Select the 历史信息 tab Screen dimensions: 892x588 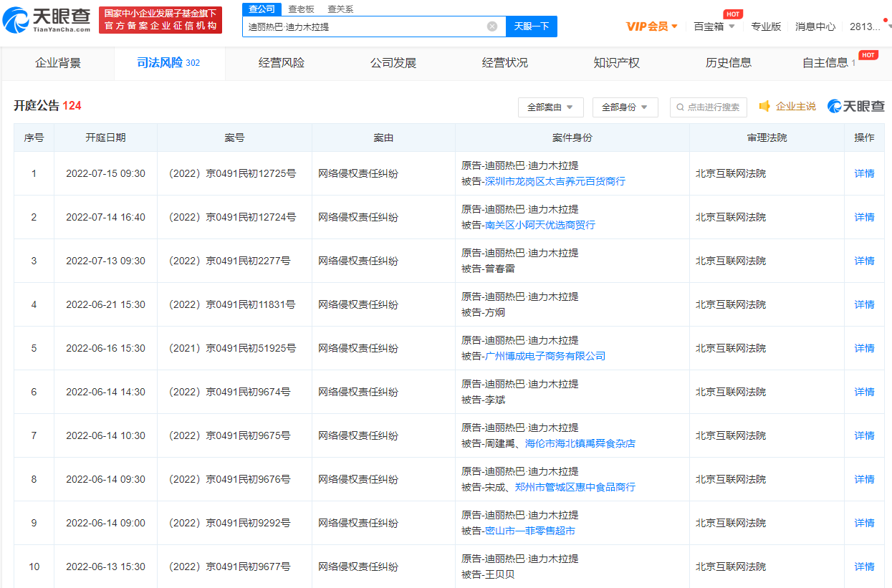click(729, 63)
